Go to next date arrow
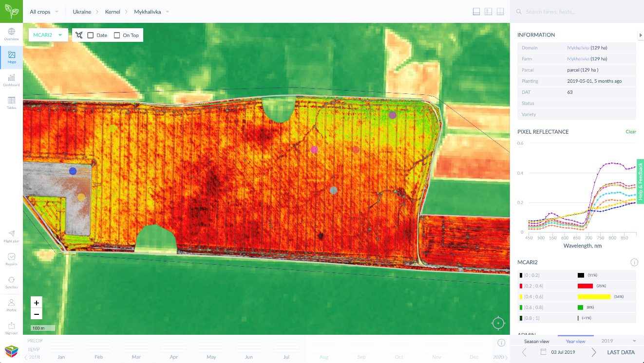This screenshot has width=644, height=363. pos(594,352)
